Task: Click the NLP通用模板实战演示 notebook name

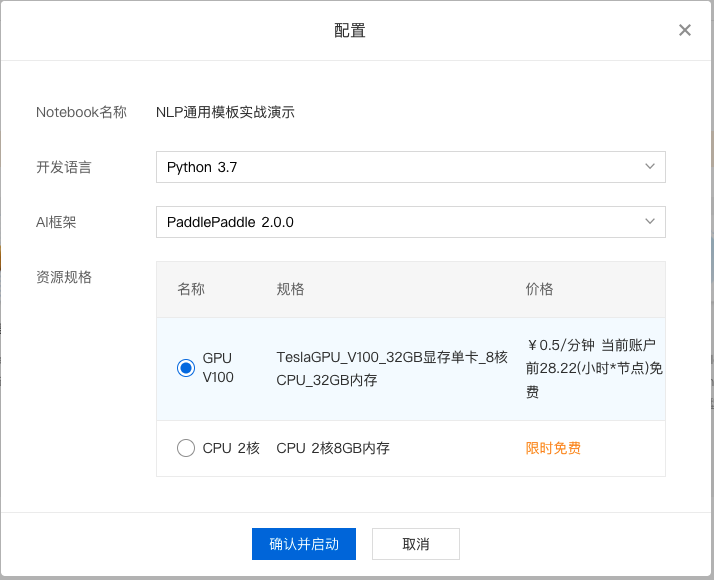Action: click(225, 112)
